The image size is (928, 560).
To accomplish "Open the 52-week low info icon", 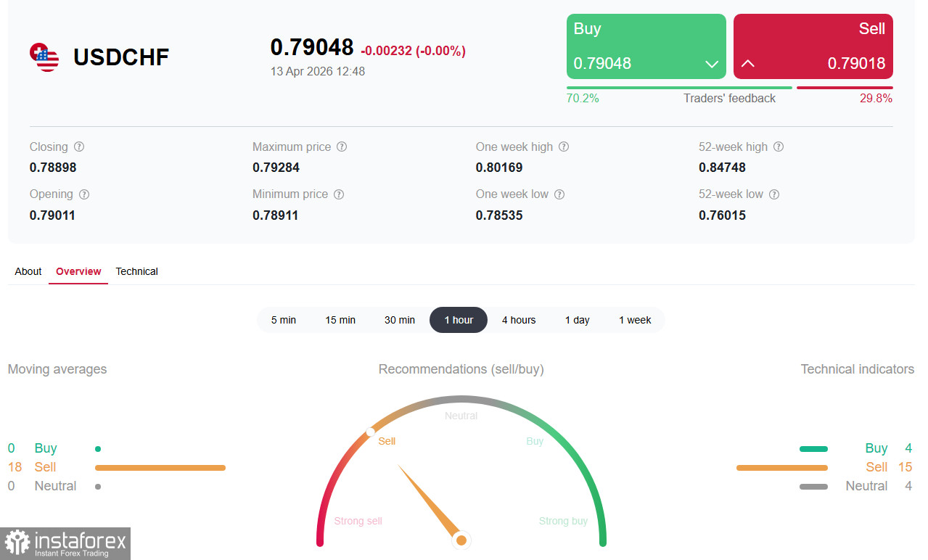I will 774,194.
